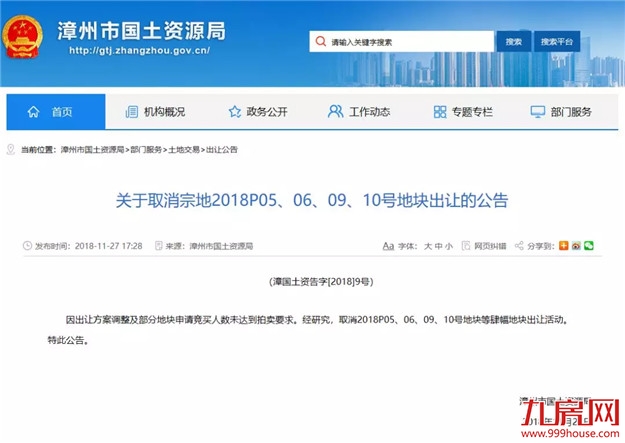The width and height of the screenshot is (625, 443).
Task: Open the 工作动态 menu item
Action: click(369, 112)
